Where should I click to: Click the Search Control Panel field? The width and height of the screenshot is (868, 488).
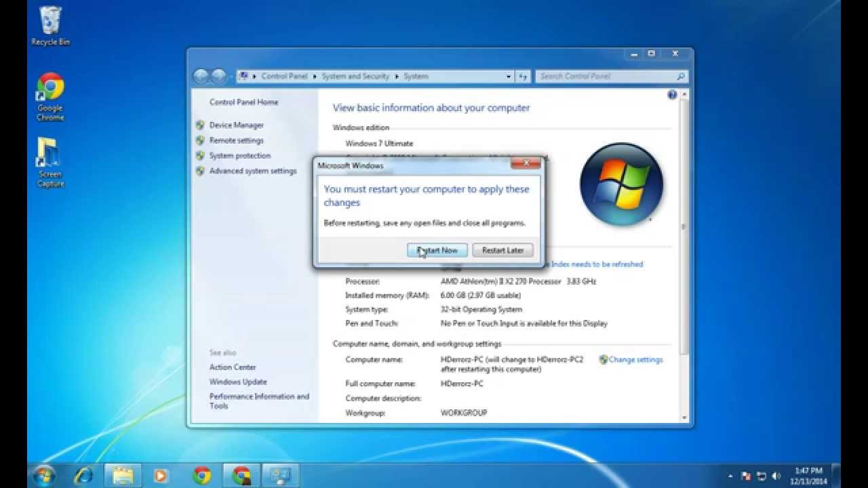[612, 77]
